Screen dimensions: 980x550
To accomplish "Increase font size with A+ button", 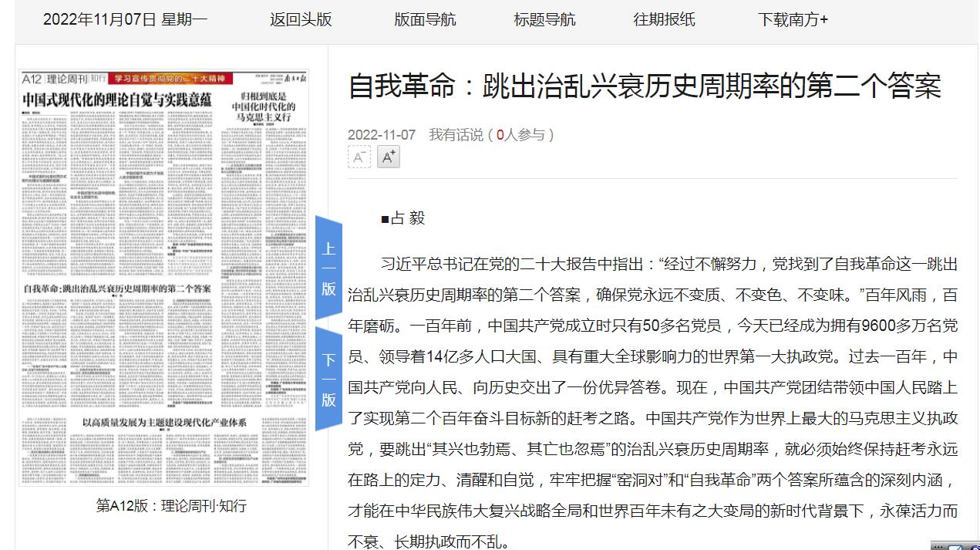I will (x=389, y=157).
